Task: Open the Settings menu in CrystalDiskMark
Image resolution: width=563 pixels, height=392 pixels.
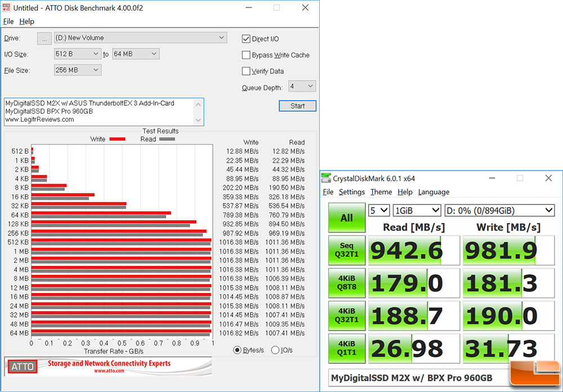Action: [x=352, y=192]
